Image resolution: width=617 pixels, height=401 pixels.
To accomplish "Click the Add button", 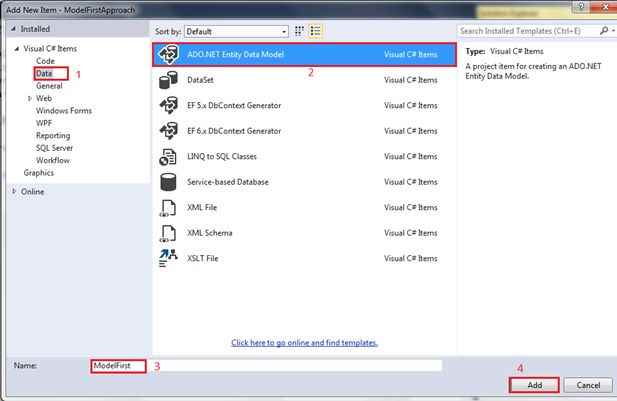I will click(534, 385).
